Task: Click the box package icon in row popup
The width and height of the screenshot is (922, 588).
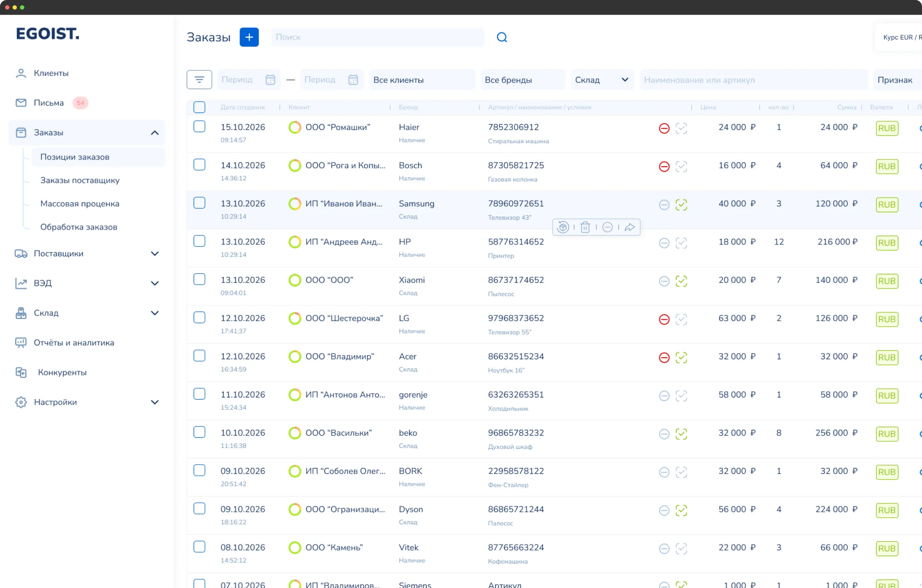Action: click(x=563, y=227)
